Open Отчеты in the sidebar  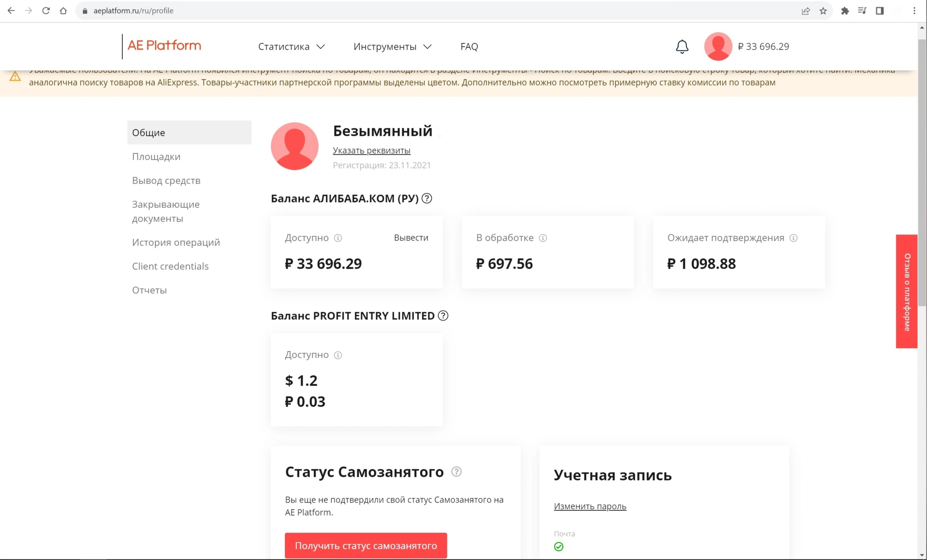pyautogui.click(x=149, y=290)
